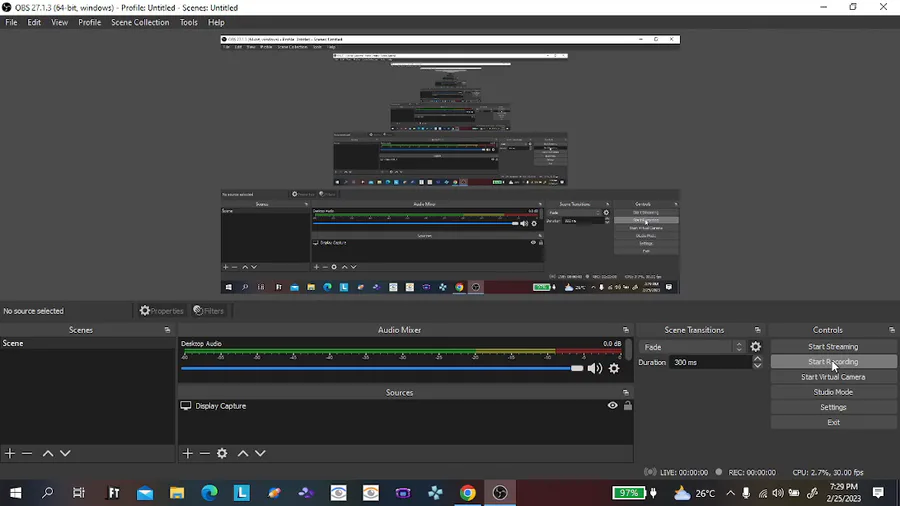This screenshot has width=900, height=506.
Task: Open the View menu
Action: click(x=59, y=22)
